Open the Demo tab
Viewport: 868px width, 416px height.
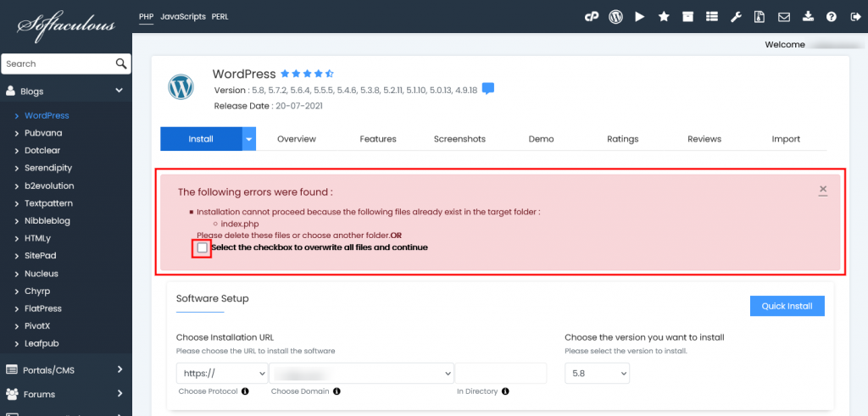(x=541, y=139)
